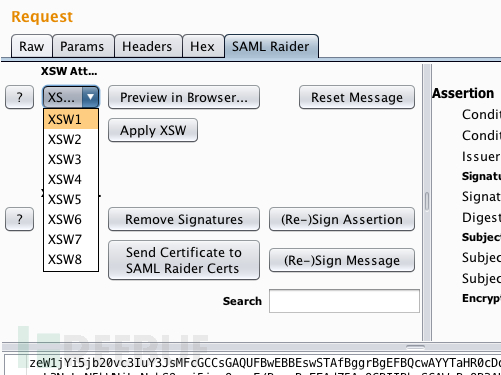Image resolution: width=501 pixels, height=375 pixels.
Task: Click the Apply XSW button
Action: point(153,130)
